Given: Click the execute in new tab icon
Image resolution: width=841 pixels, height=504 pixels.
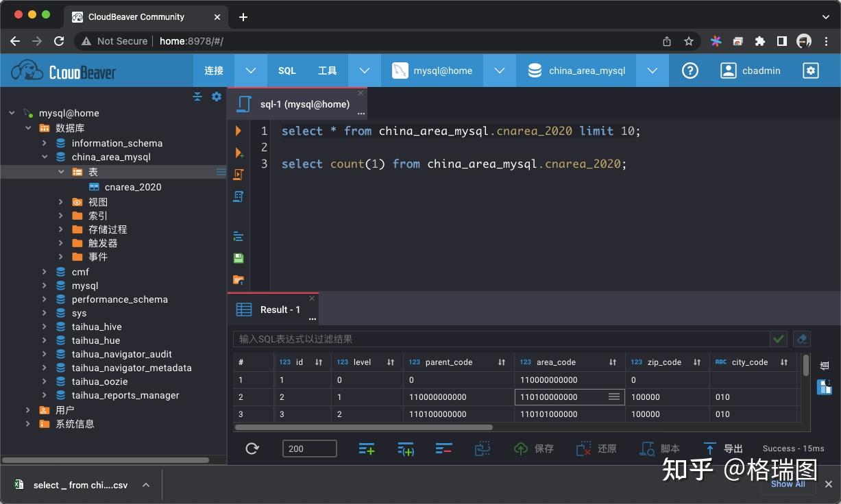Looking at the screenshot, I should pos(239,153).
